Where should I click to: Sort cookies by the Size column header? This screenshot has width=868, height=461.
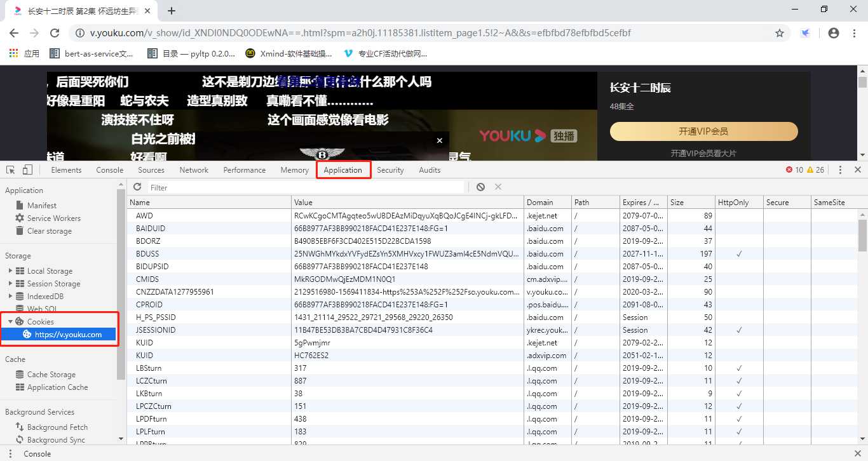[x=691, y=203]
